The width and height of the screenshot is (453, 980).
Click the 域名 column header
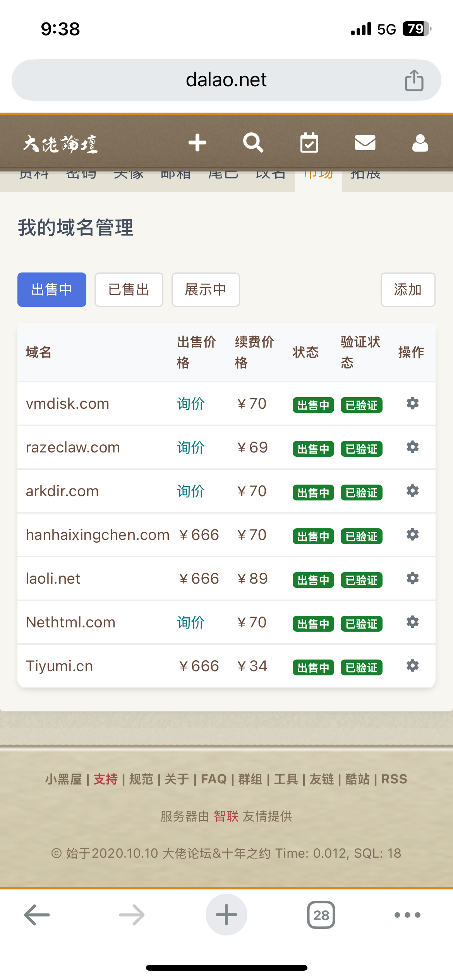tap(39, 352)
